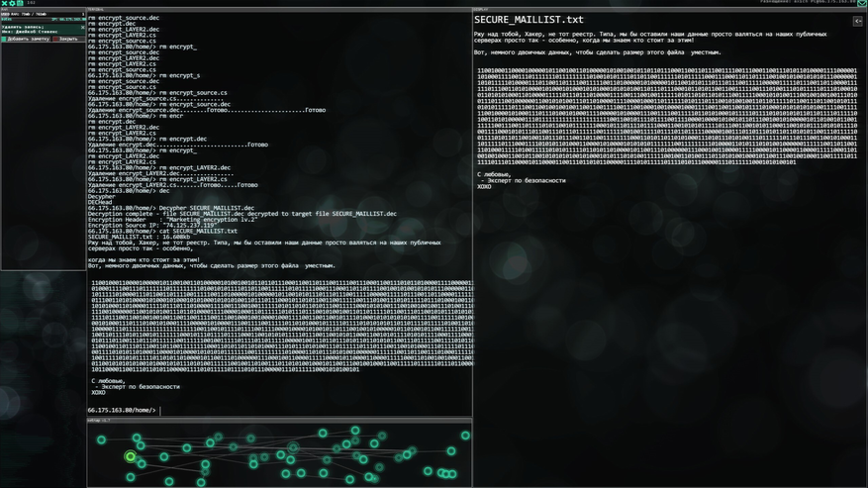
Task: Click the 'Encryption Header' terminal line
Action: click(173, 220)
